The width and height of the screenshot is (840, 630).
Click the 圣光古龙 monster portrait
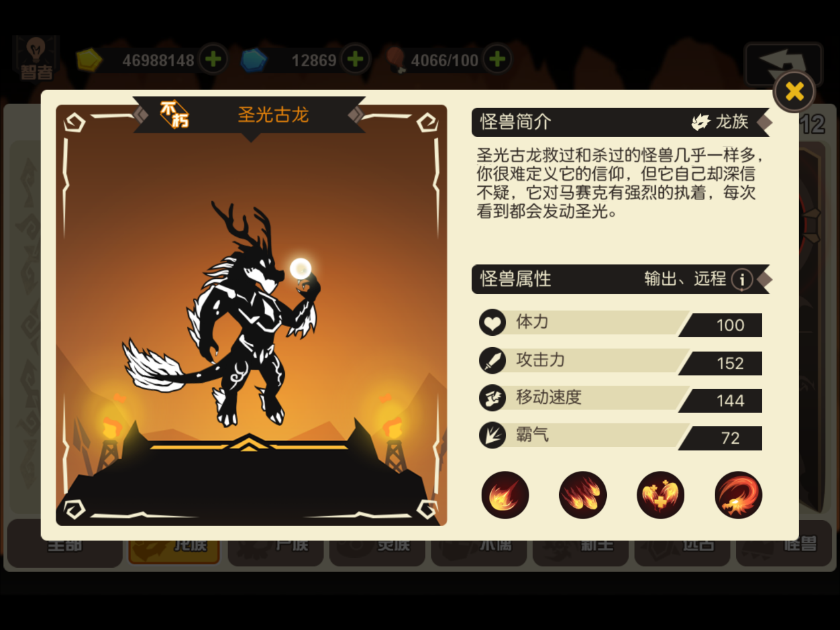[x=252, y=315]
